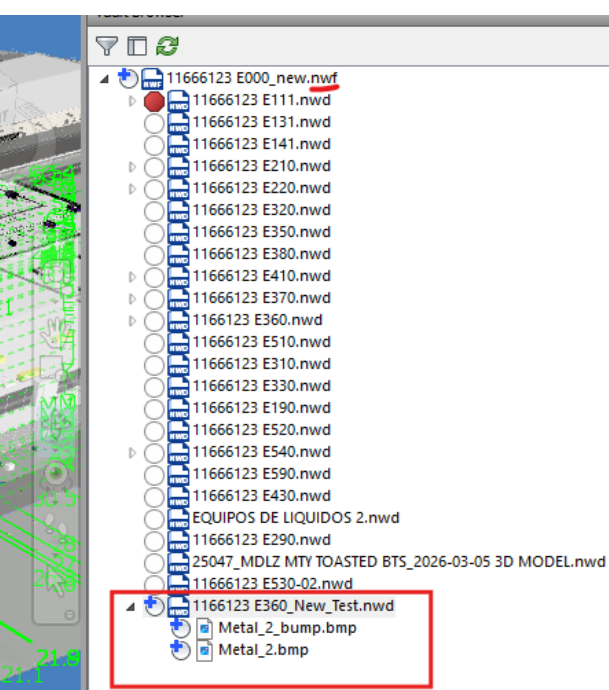Select 25047_MDLZ MTY TOASTED BTS 3D MODEL.nwd
The height and width of the screenshot is (690, 609).
[399, 562]
